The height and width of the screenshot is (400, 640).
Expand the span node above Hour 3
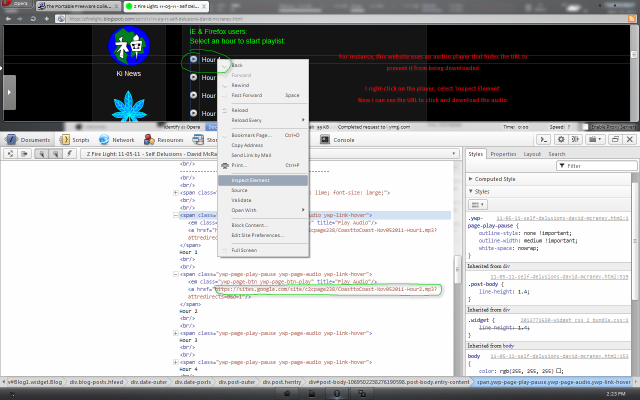[x=176, y=333]
